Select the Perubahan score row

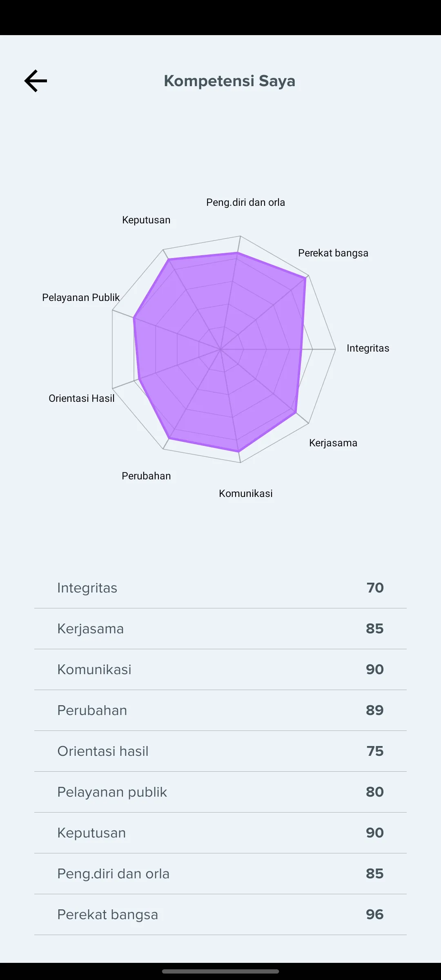point(220,710)
